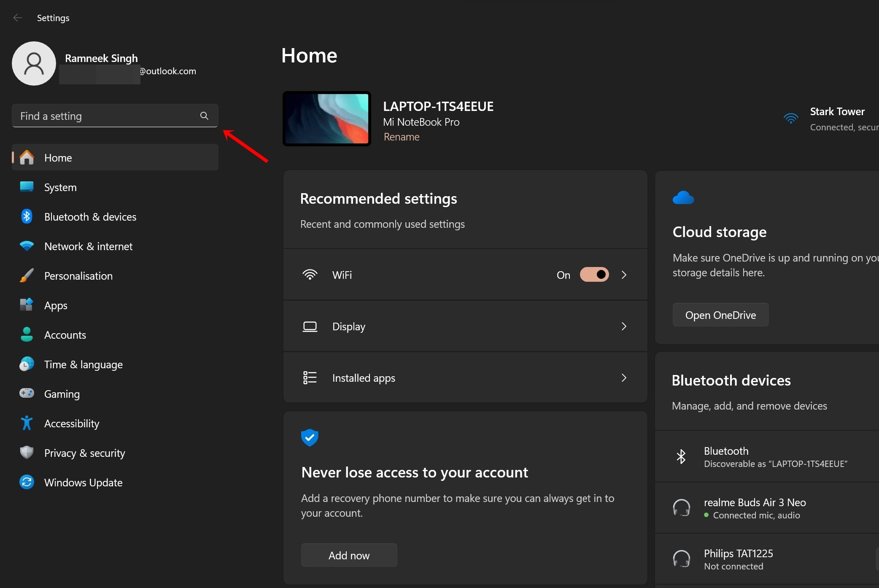This screenshot has width=879, height=588.
Task: Click the search magnifier icon
Action: tap(204, 116)
